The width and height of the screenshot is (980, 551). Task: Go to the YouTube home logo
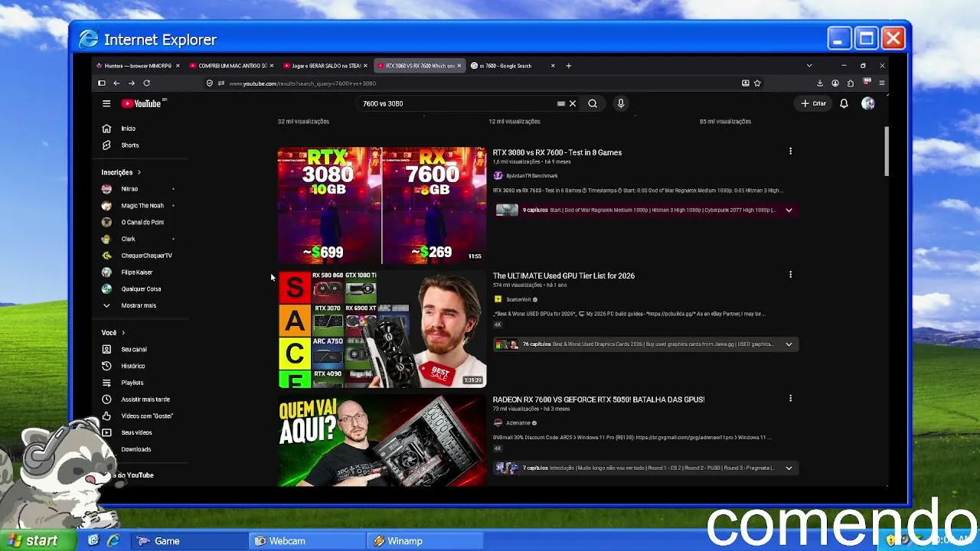click(143, 103)
